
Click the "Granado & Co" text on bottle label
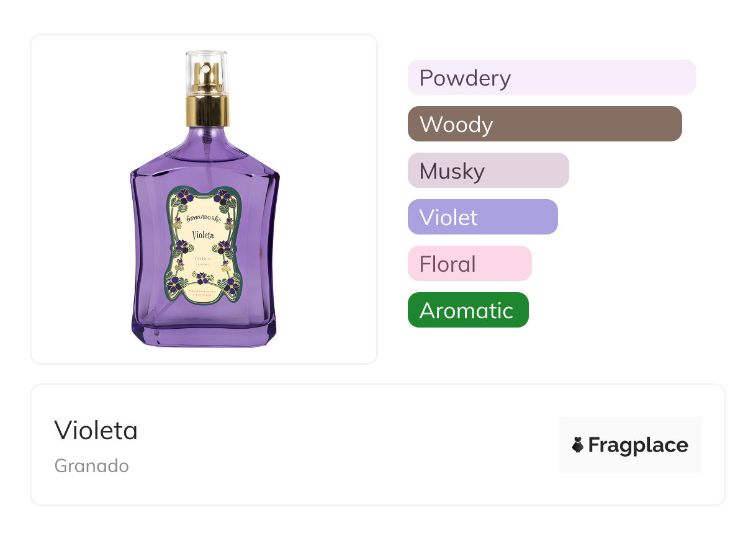[204, 218]
